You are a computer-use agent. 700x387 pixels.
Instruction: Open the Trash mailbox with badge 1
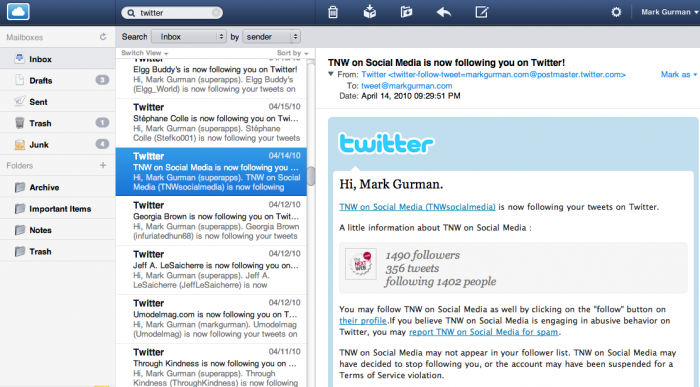pyautogui.click(x=58, y=123)
